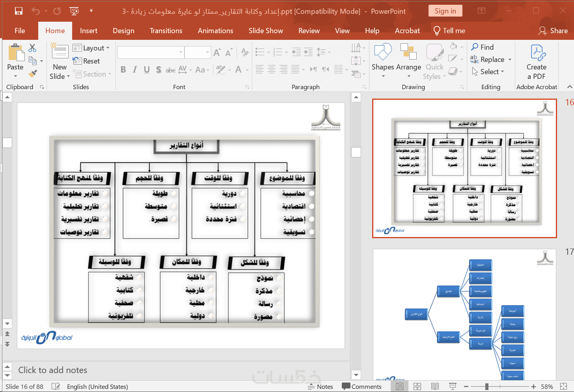Decrease the font size

click(229, 52)
